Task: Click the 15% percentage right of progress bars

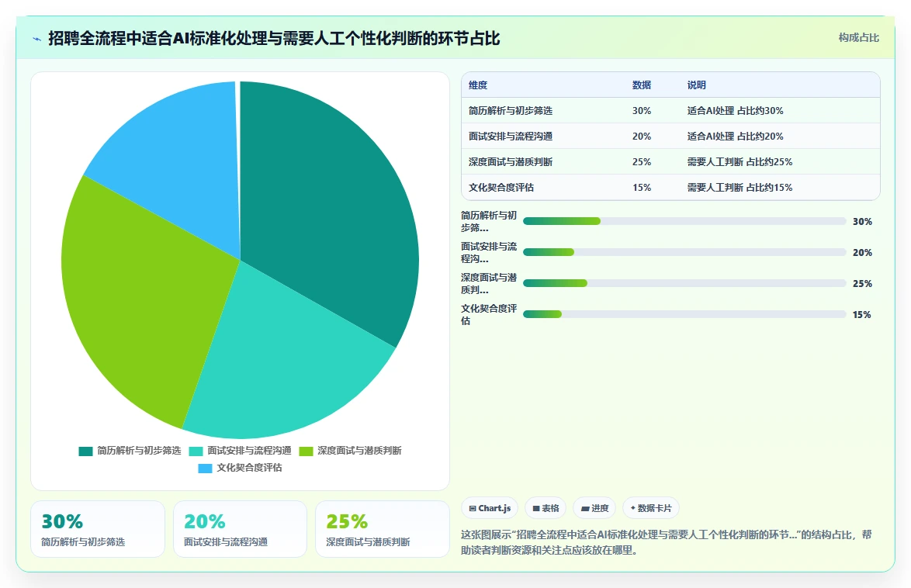Action: [x=861, y=314]
